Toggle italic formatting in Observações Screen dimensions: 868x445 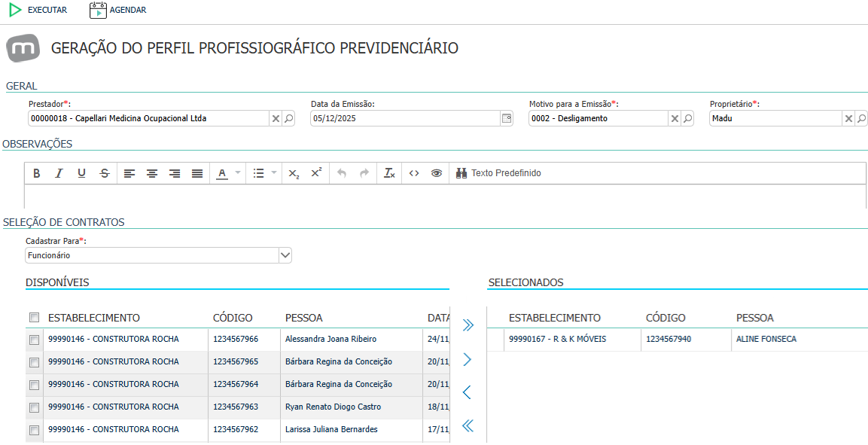59,173
